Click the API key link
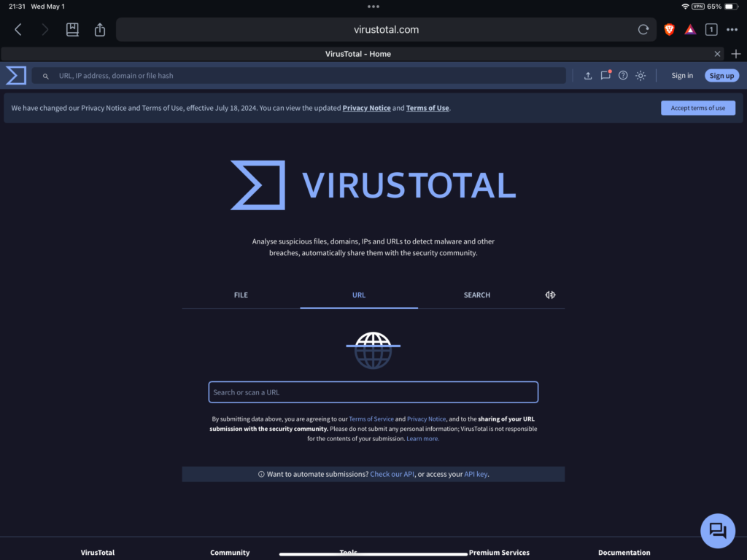 (x=476, y=474)
